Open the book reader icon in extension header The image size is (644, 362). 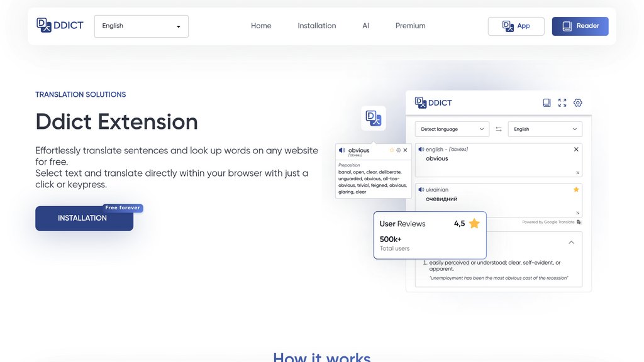tap(547, 102)
